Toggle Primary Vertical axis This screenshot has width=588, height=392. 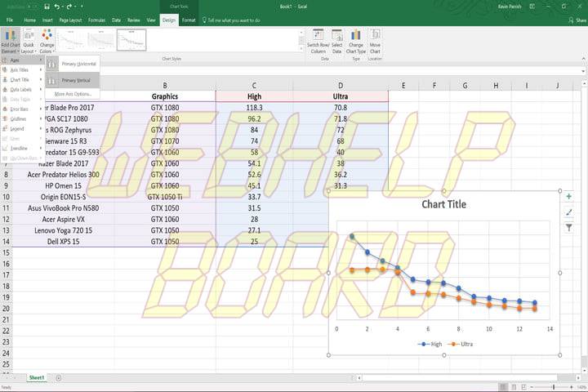tap(73, 80)
